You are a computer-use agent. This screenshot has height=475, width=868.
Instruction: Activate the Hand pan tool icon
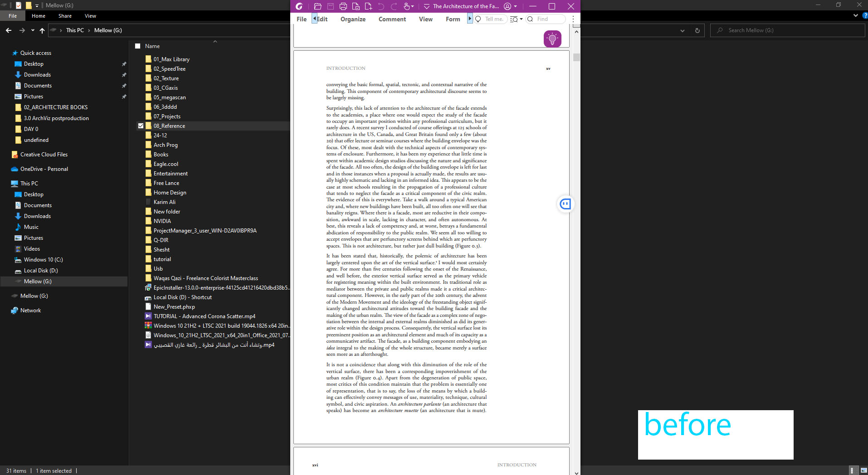(406, 6)
